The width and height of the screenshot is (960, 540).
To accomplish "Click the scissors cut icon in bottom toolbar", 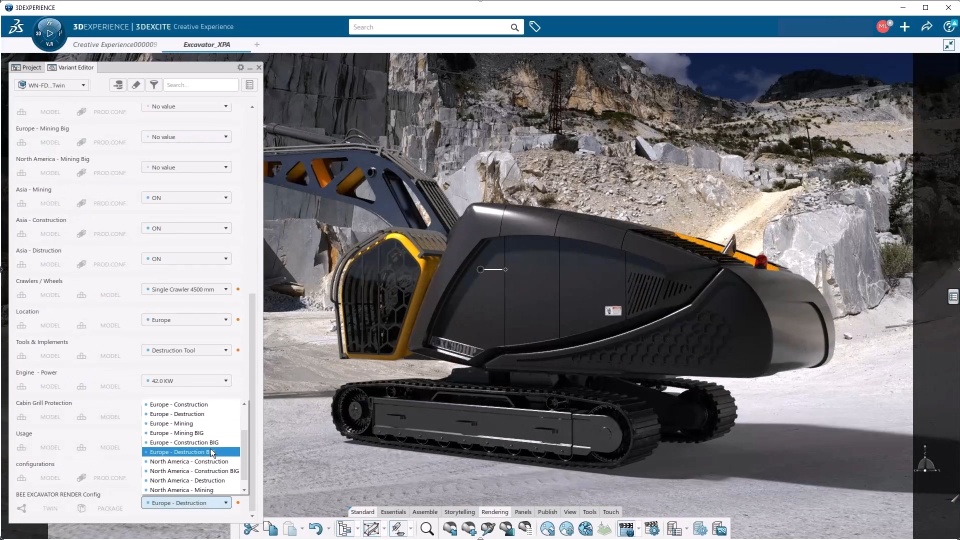I will tap(251, 529).
